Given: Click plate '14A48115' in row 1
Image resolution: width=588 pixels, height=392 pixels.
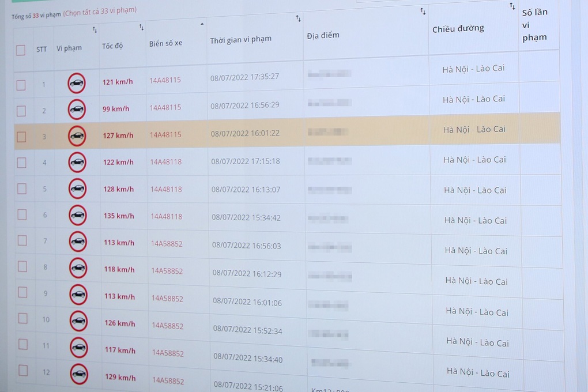Looking at the screenshot, I should (165, 80).
